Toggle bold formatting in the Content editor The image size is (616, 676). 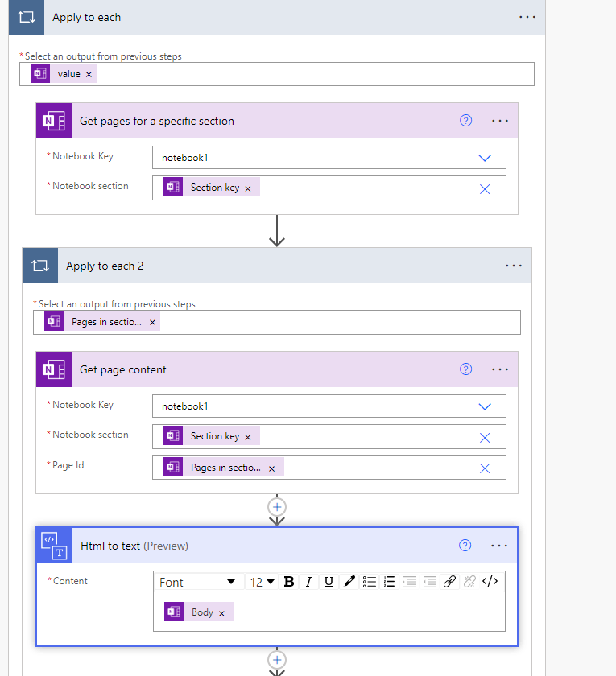click(289, 581)
